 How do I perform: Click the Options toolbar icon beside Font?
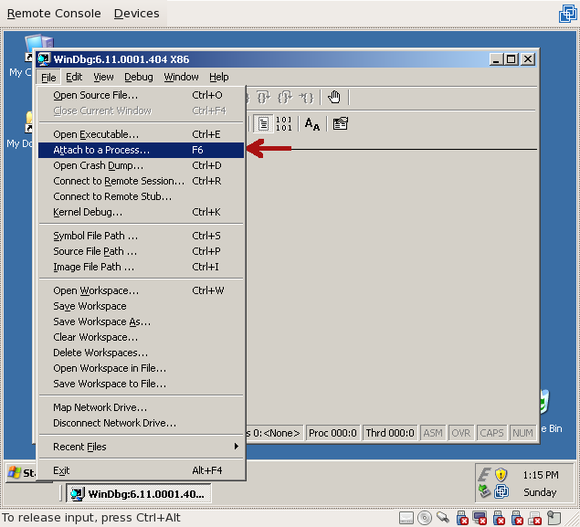[x=340, y=124]
